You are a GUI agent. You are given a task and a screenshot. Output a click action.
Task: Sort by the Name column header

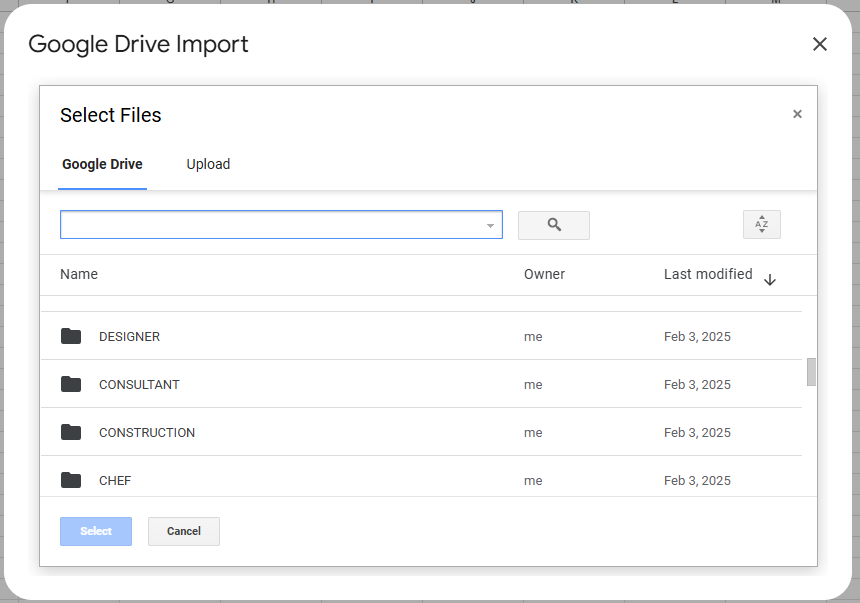coord(79,274)
